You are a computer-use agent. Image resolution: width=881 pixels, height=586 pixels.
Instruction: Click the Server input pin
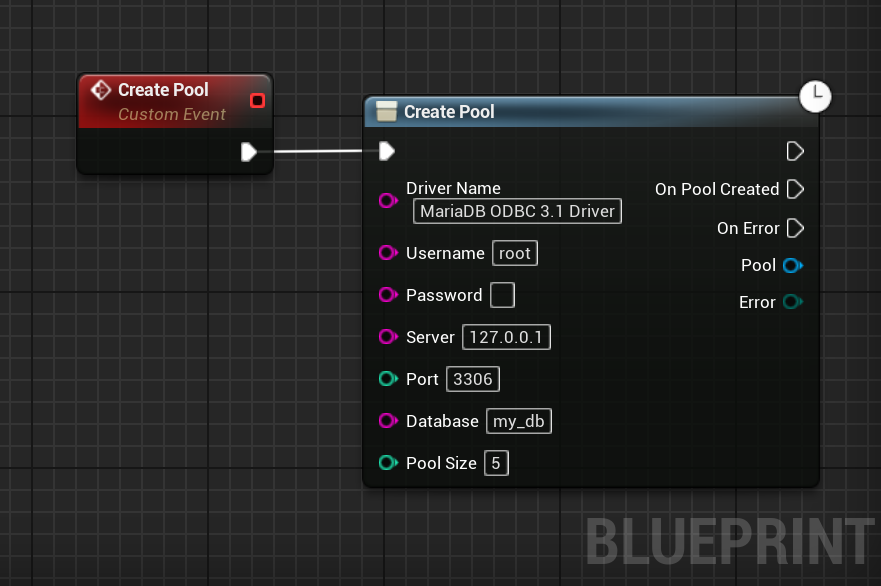click(388, 337)
